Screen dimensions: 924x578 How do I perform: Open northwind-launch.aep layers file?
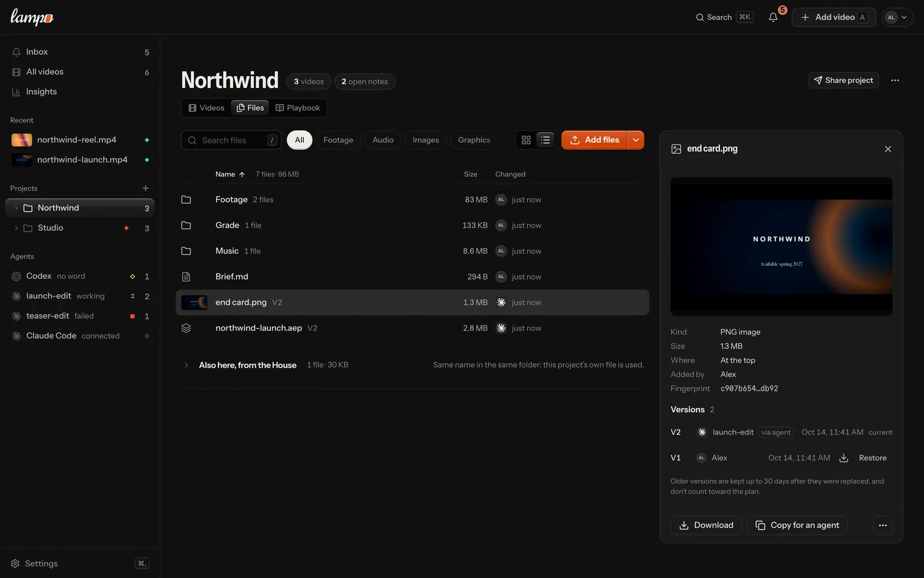(x=412, y=328)
